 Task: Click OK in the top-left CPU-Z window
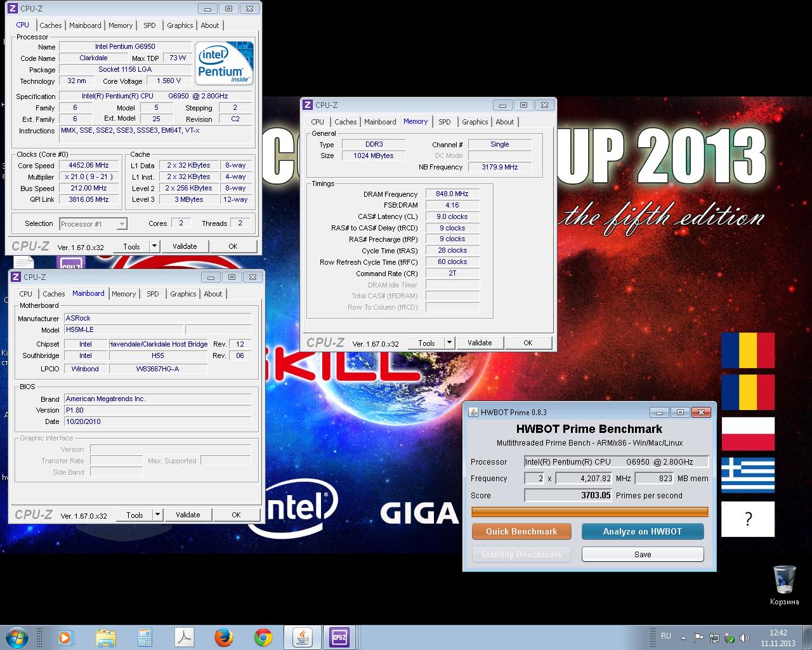coord(233,246)
